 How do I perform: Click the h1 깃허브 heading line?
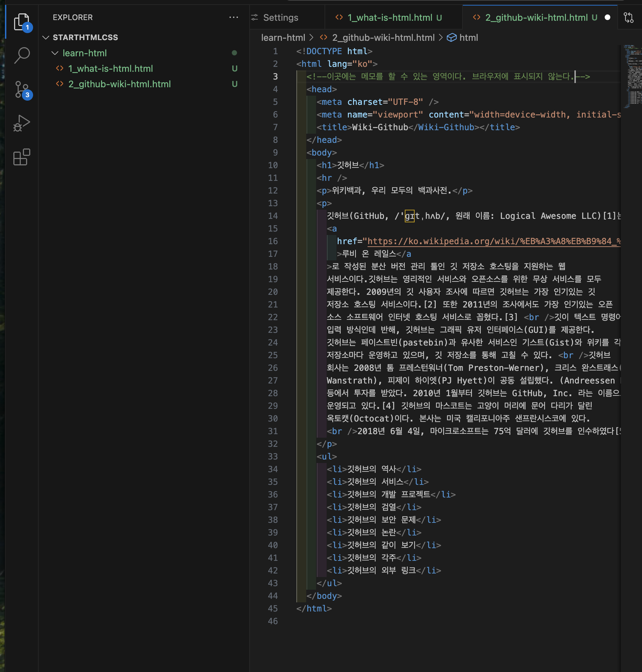pyautogui.click(x=350, y=165)
